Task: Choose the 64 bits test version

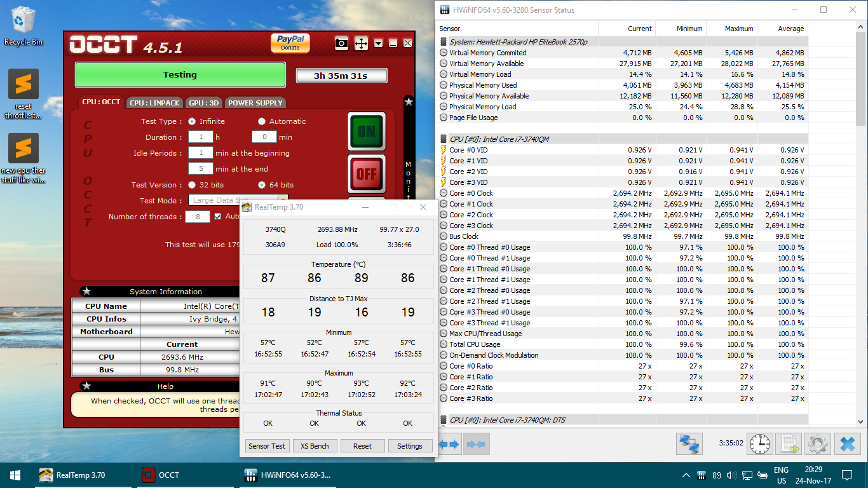Action: (262, 185)
